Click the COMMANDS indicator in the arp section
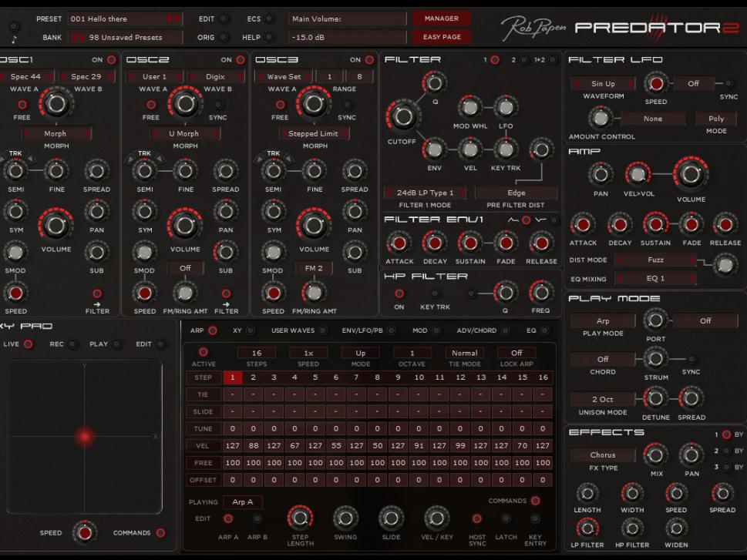The height and width of the screenshot is (560, 747). [535, 501]
